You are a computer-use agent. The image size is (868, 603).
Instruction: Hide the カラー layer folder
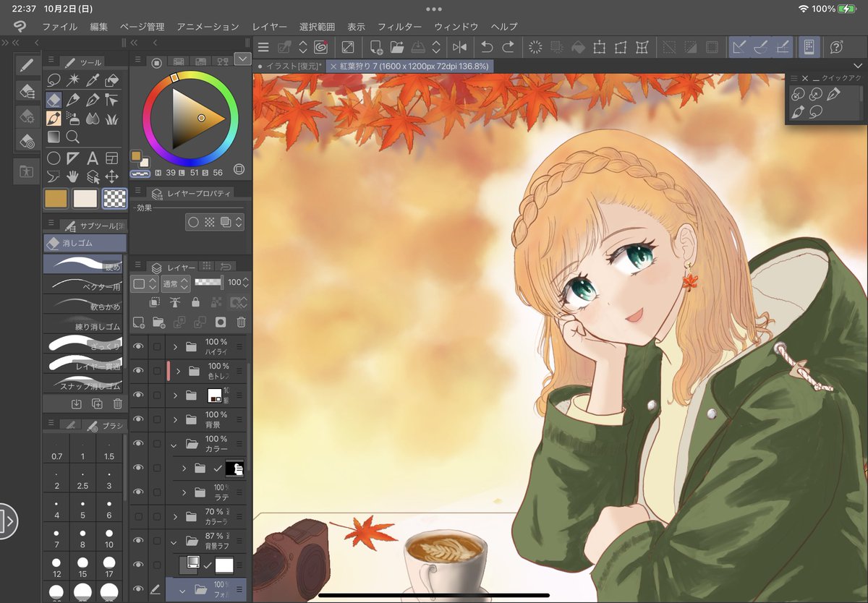coord(138,443)
